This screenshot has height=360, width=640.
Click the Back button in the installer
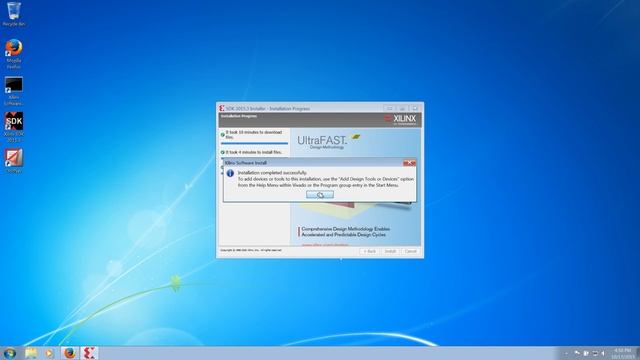[x=369, y=251]
